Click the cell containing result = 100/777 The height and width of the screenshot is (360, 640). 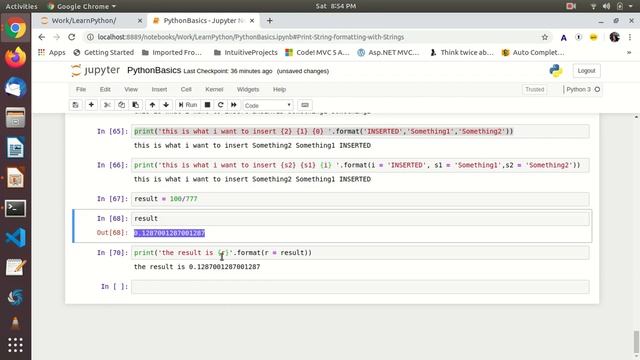[x=360, y=199]
